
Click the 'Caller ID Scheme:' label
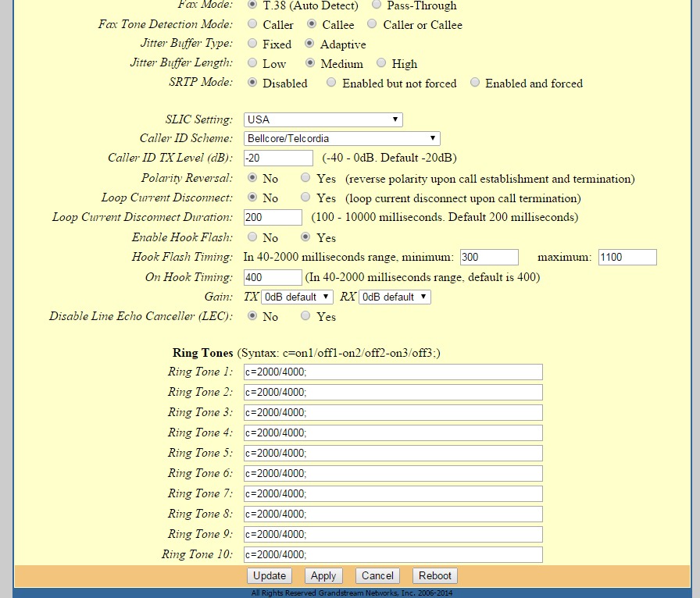point(186,138)
